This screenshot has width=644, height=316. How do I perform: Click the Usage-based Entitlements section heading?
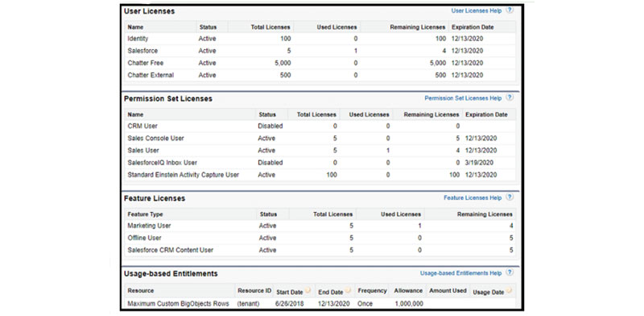click(x=171, y=273)
